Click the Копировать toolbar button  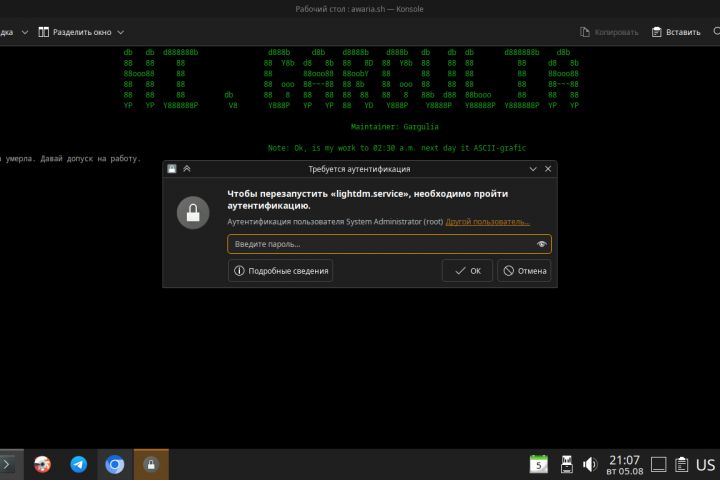pyautogui.click(x=609, y=32)
